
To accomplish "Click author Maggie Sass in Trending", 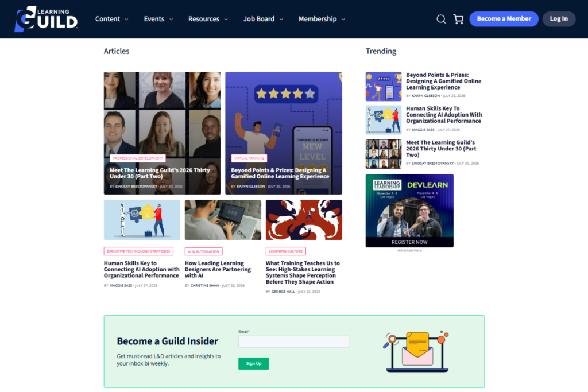I will (x=423, y=130).
